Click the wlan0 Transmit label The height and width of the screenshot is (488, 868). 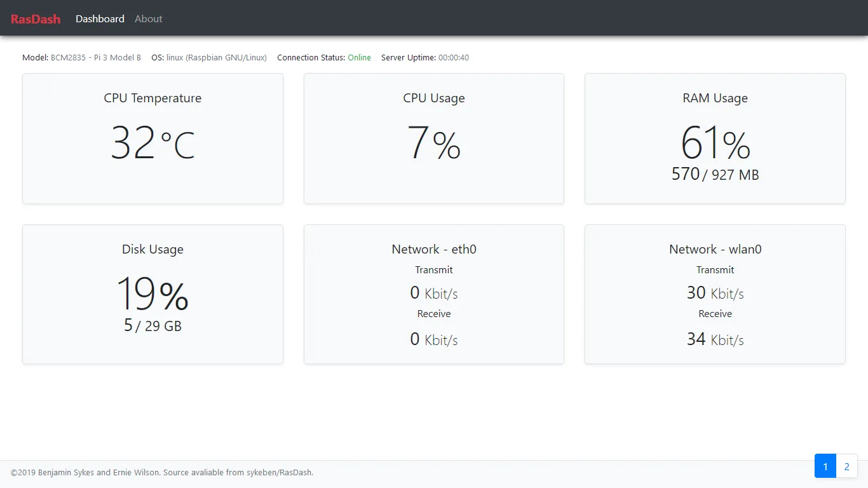pyautogui.click(x=715, y=270)
